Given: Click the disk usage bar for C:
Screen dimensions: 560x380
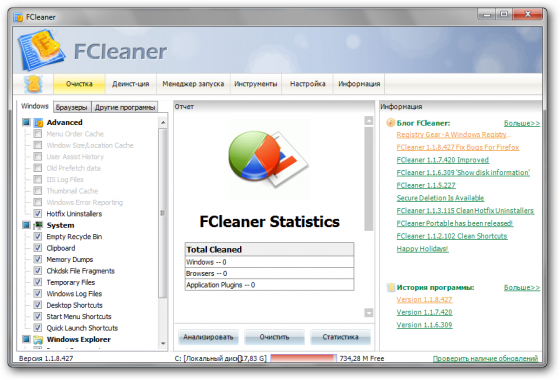Looking at the screenshot, I should 304,358.
